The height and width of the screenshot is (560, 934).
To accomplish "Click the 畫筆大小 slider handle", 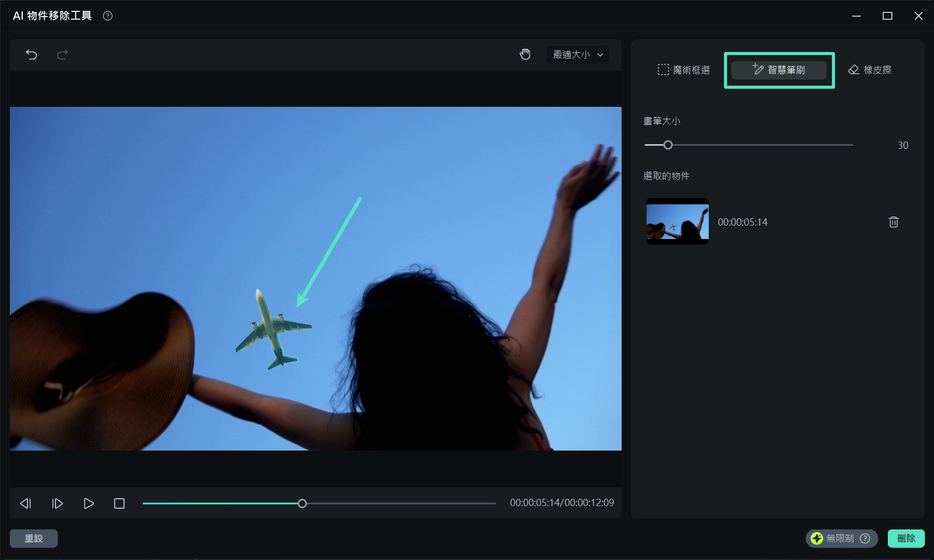I will pos(668,145).
